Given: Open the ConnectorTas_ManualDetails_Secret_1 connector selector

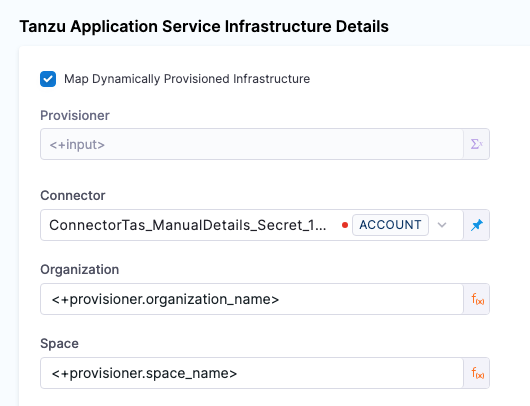Looking at the screenshot, I should (188, 225).
